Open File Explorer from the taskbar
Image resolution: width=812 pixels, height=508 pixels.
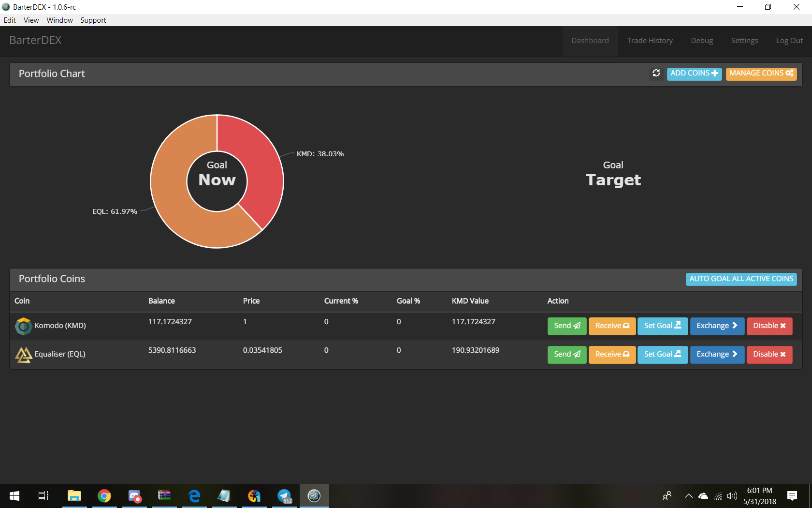(74, 496)
